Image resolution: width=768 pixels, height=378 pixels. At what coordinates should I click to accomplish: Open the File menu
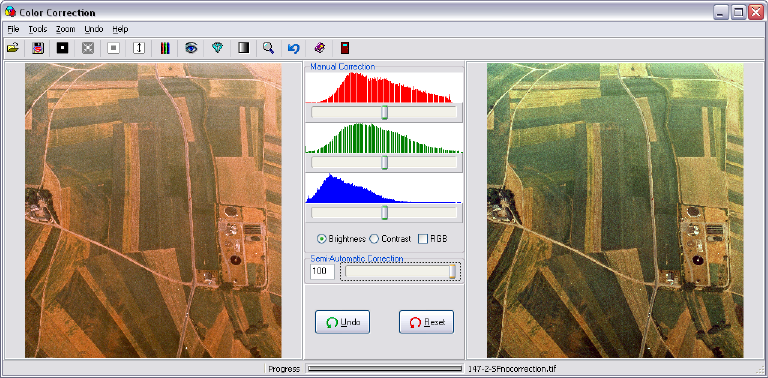(x=13, y=29)
